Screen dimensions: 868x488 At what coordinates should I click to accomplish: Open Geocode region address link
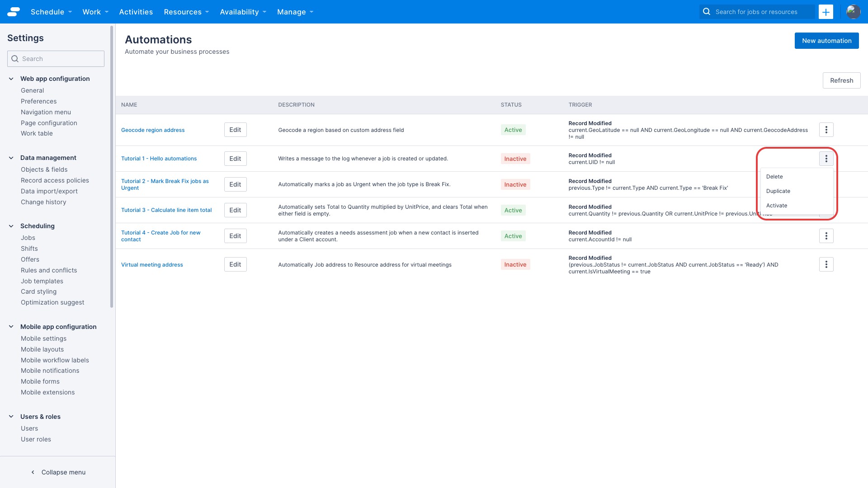tap(153, 130)
